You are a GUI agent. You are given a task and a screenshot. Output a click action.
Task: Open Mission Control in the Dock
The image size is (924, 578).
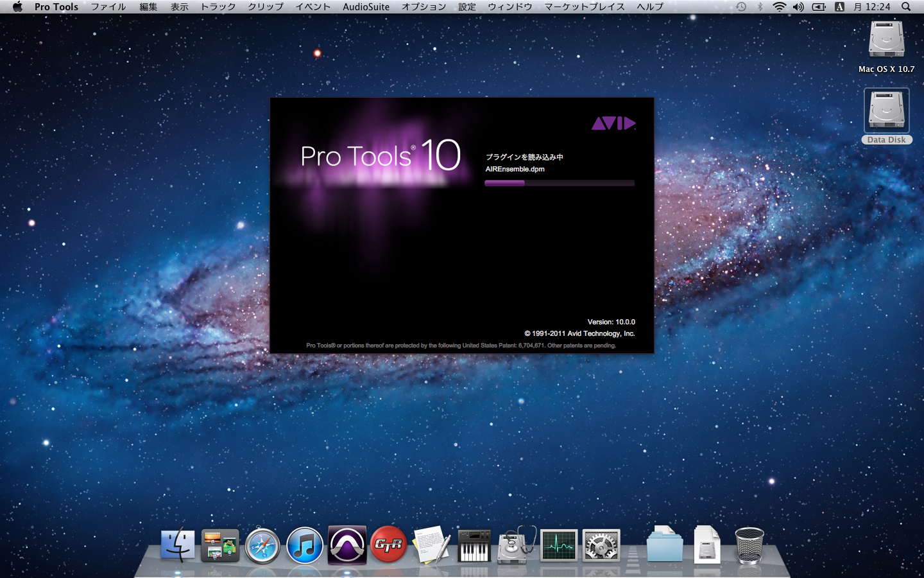point(220,545)
